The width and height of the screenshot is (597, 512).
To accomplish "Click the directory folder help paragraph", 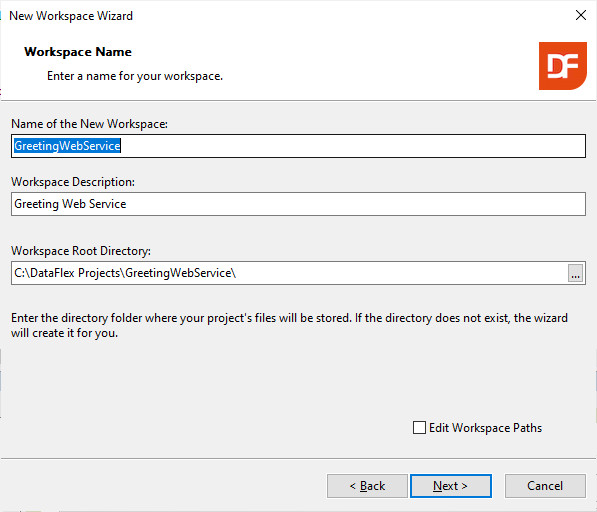I will tap(289, 325).
